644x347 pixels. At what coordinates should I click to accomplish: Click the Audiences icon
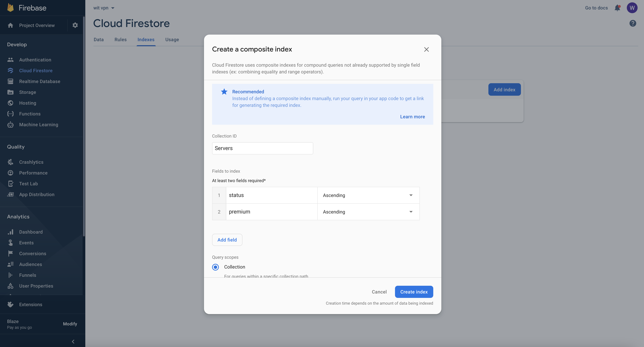[10, 264]
